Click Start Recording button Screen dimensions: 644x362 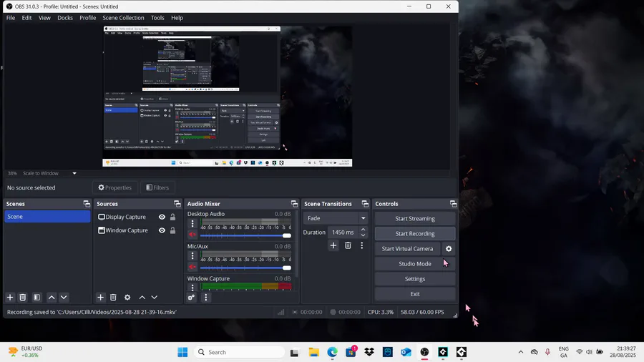[x=415, y=233]
